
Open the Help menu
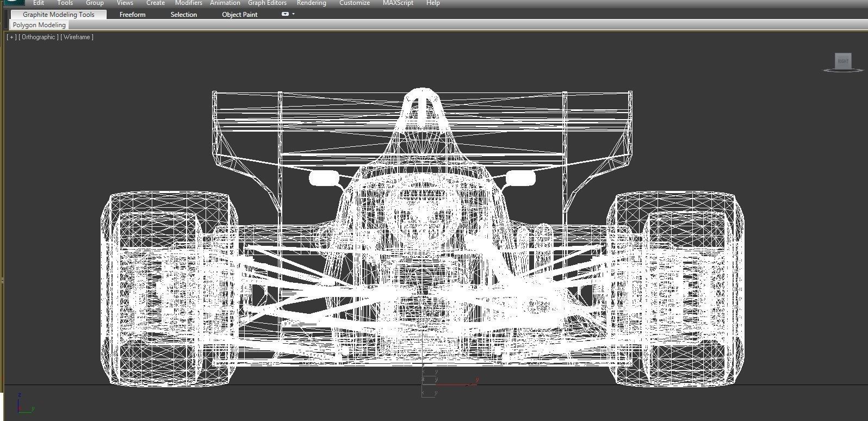(433, 3)
